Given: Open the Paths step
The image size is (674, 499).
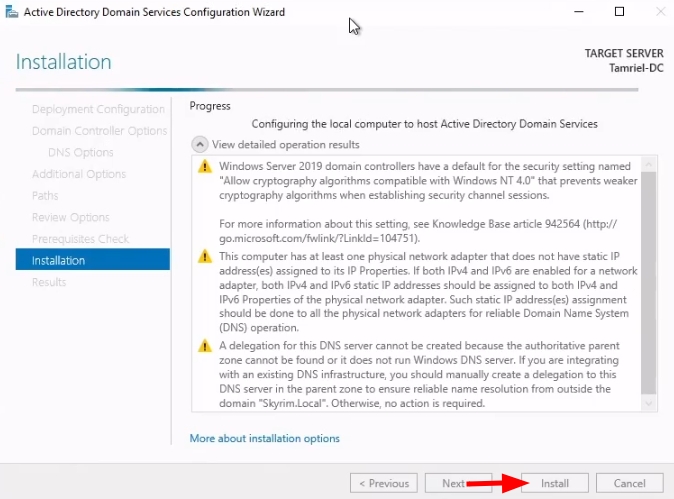Looking at the screenshot, I should [45, 196].
